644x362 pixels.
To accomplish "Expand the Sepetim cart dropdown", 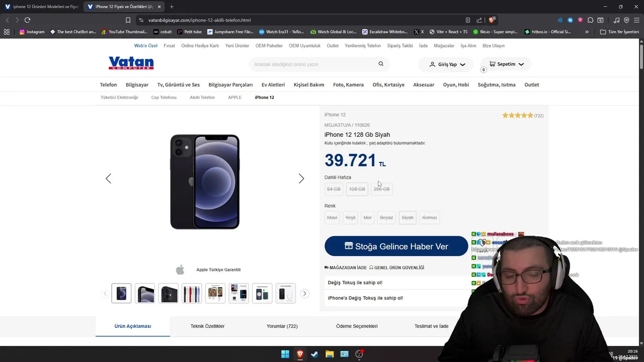I will (x=507, y=64).
